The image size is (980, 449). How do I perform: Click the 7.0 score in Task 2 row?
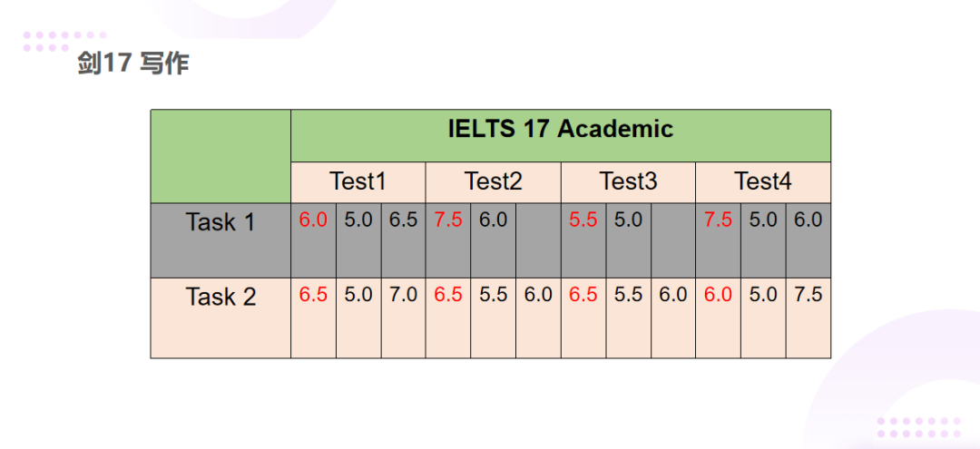click(x=403, y=295)
